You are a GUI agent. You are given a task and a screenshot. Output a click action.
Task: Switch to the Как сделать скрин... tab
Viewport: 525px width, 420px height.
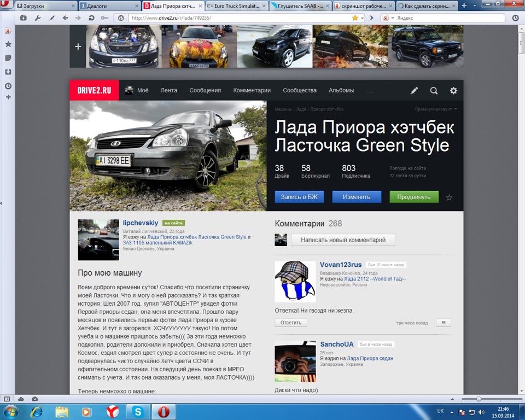click(426, 5)
